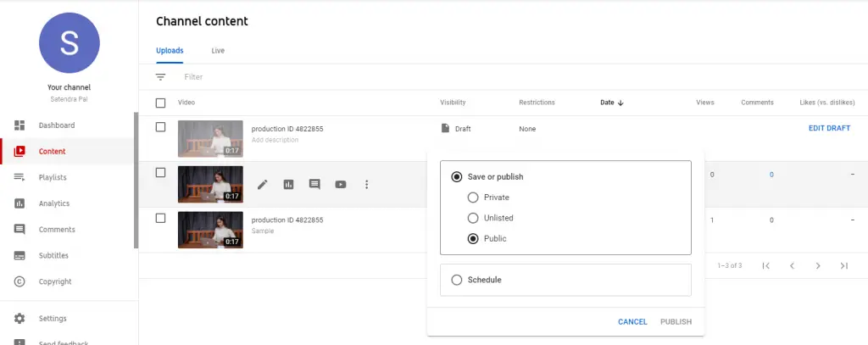Click the Copyright sidebar icon
Viewport: 868px width, 345px height.
pos(19,281)
